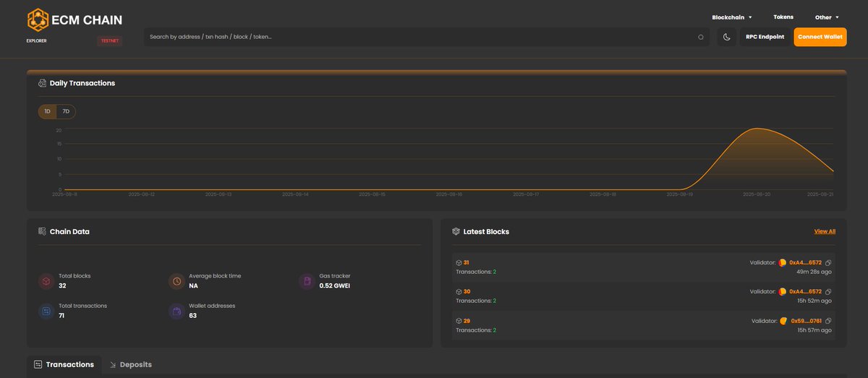Toggle dark mode moon icon
This screenshot has height=378, width=868.
pyautogui.click(x=727, y=37)
